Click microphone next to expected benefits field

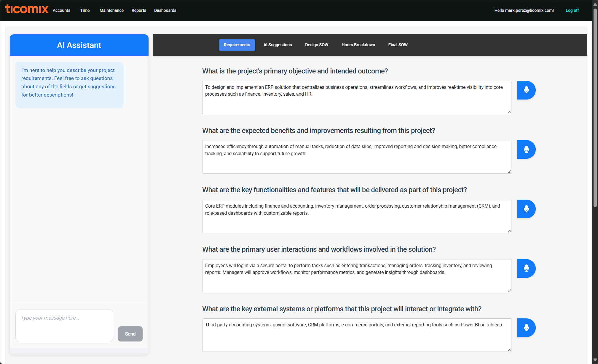tap(526, 149)
